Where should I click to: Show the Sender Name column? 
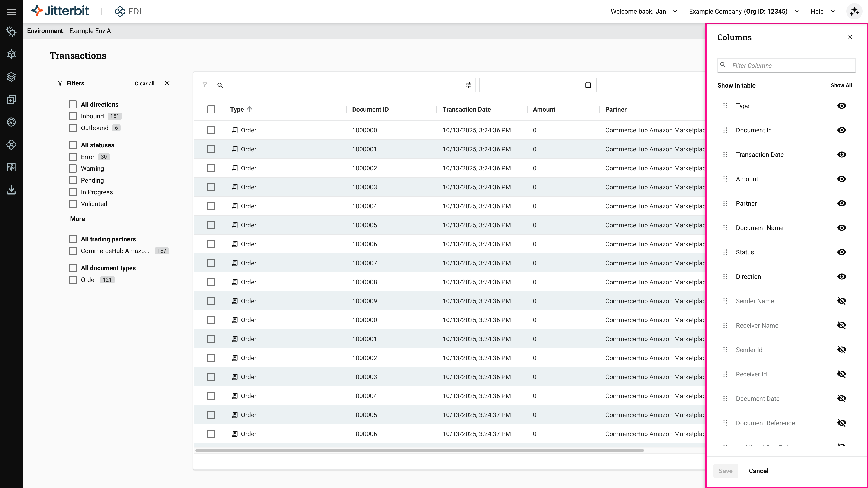841,301
